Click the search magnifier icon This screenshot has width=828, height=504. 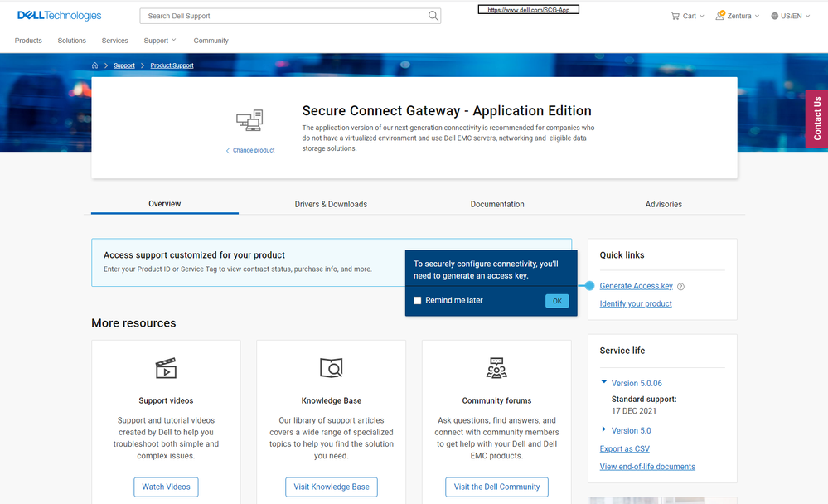click(433, 16)
